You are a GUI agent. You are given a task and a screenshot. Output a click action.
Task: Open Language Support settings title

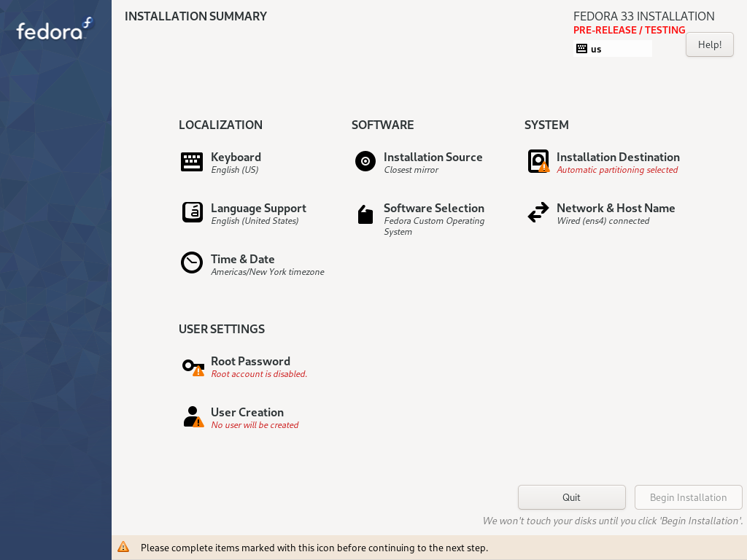pyautogui.click(x=259, y=208)
